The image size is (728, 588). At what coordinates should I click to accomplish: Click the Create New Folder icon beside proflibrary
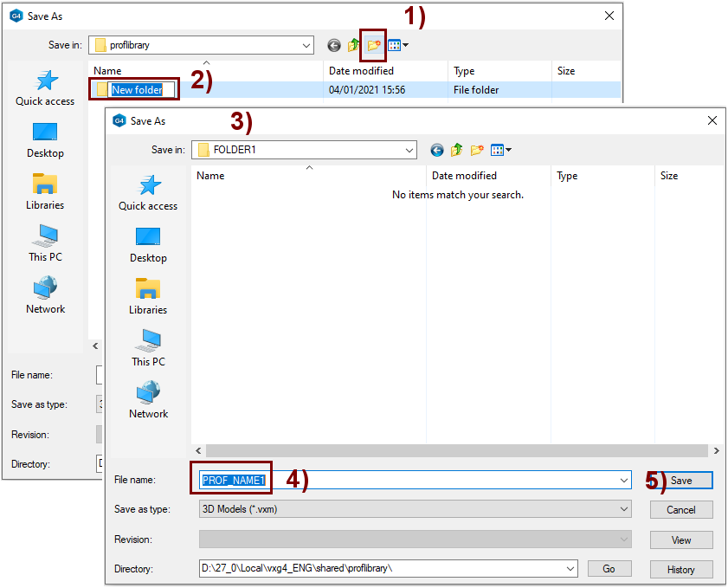[374, 45]
